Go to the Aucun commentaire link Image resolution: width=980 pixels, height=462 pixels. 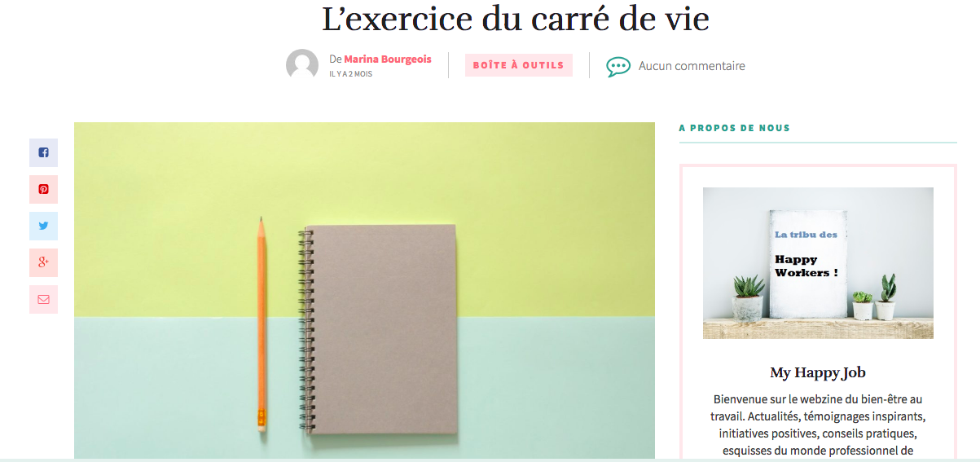(x=692, y=66)
